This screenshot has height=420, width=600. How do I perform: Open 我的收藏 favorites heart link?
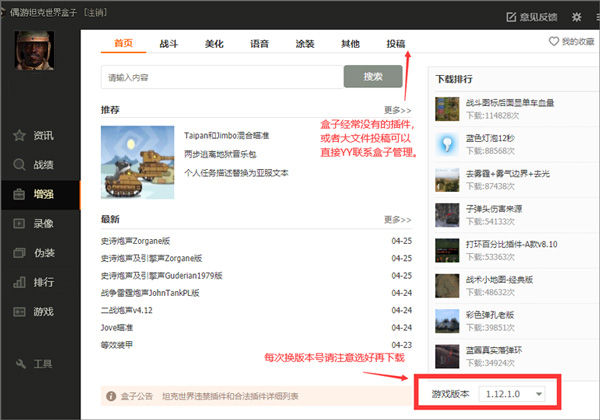[x=571, y=42]
